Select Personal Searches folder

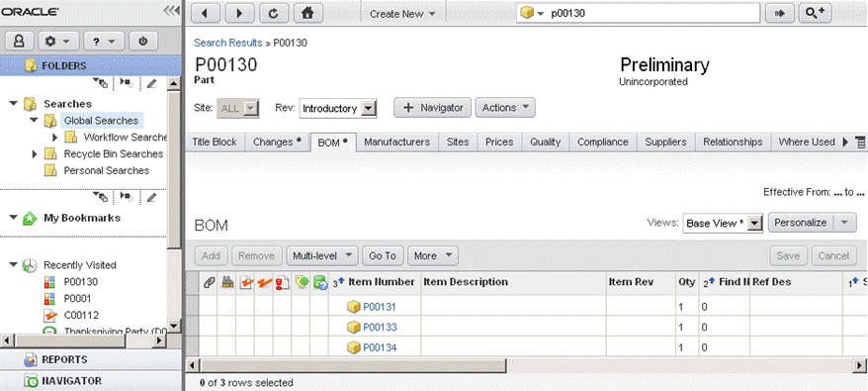click(x=107, y=170)
